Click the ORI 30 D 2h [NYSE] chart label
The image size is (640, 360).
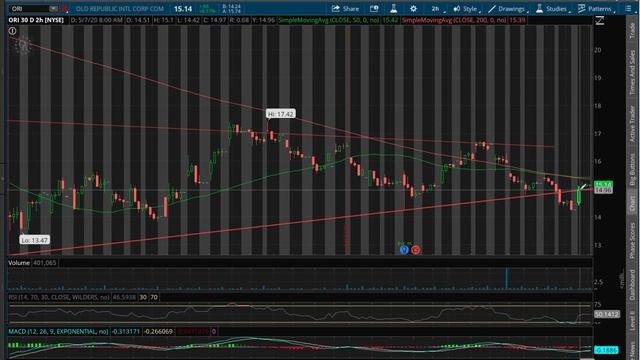point(36,20)
